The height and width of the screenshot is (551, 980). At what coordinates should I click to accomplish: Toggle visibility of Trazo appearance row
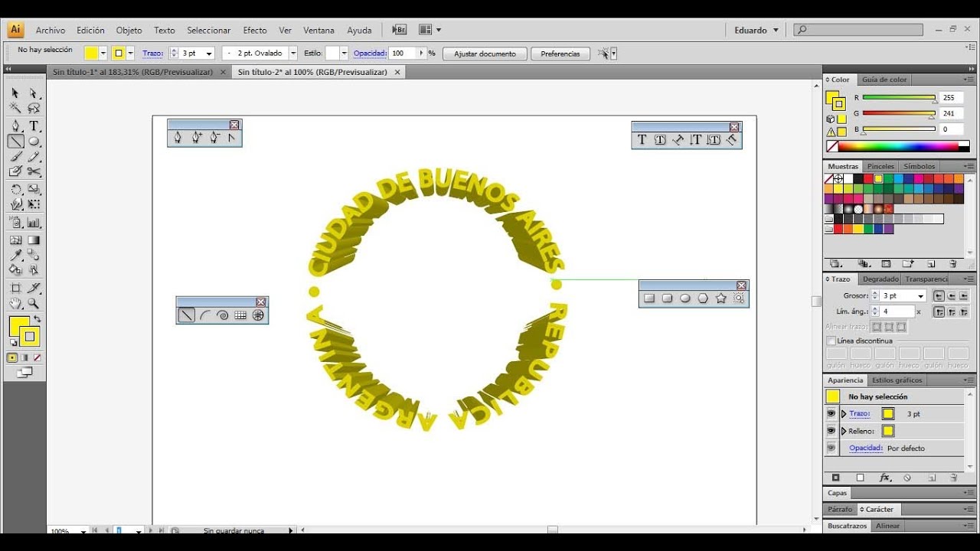pyautogui.click(x=831, y=413)
